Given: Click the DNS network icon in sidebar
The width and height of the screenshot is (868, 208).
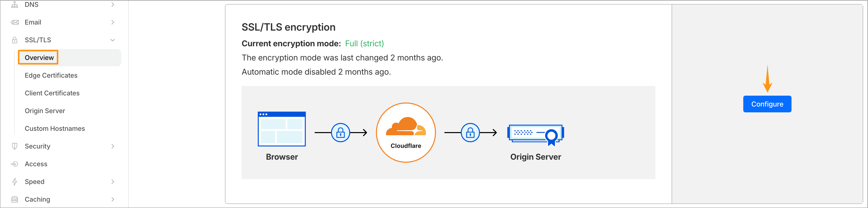Looking at the screenshot, I should tap(14, 5).
